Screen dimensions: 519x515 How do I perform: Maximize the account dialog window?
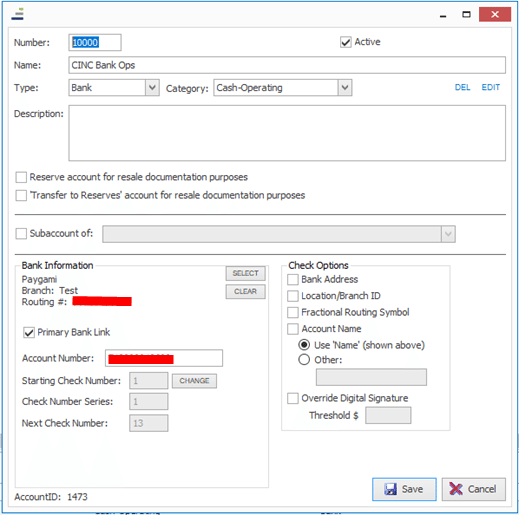466,15
